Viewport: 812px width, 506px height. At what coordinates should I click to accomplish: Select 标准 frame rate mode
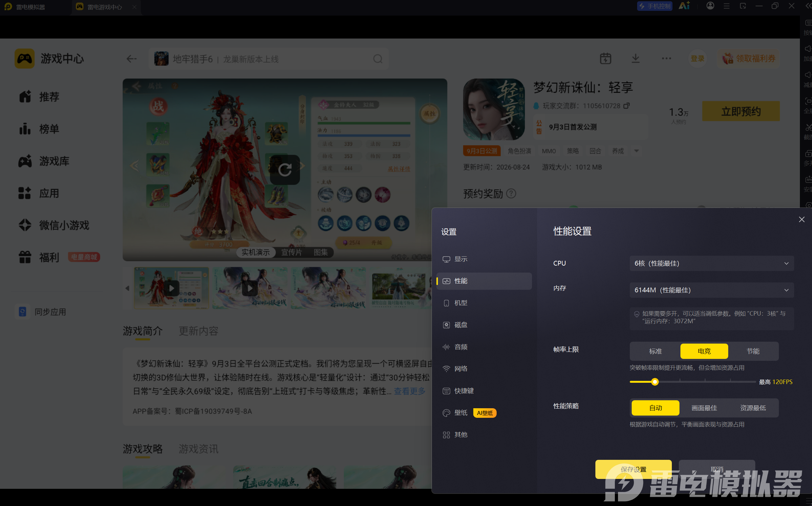(655, 351)
